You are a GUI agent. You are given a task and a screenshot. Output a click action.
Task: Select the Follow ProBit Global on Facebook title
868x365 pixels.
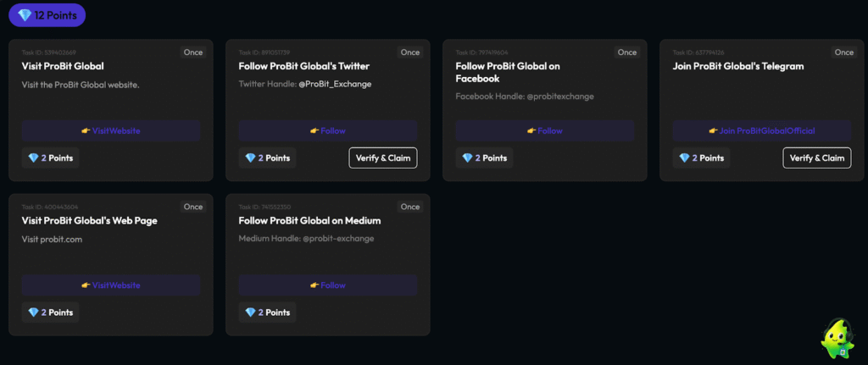pyautogui.click(x=508, y=72)
